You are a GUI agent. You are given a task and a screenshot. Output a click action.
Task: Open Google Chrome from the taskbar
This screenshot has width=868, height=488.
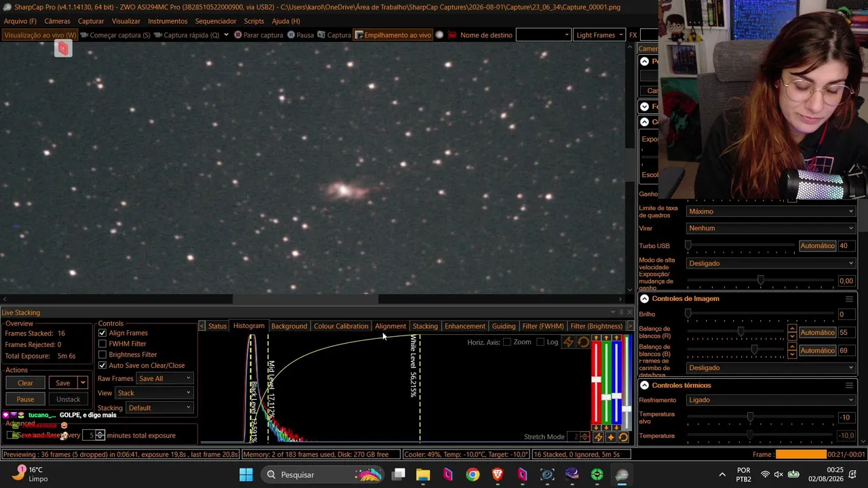pyautogui.click(x=473, y=474)
